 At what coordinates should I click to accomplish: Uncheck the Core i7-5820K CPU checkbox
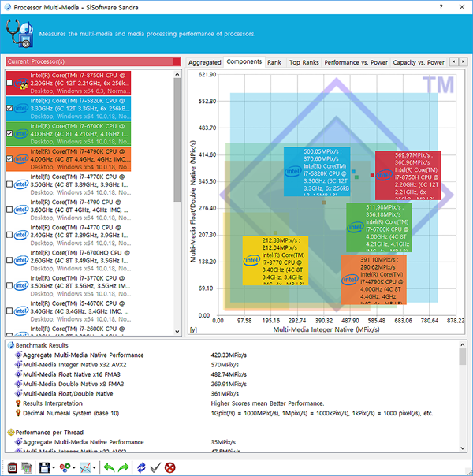pos(9,108)
